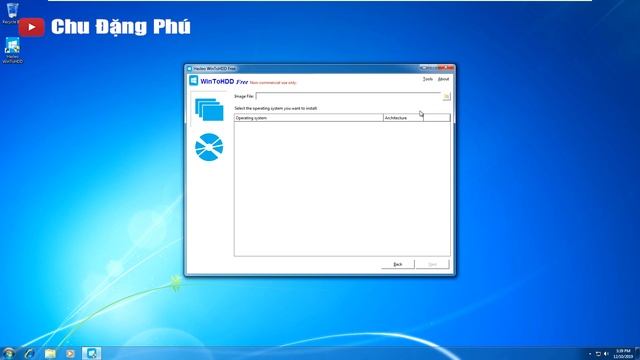Select the Hasleo WinToHDD desktop shortcut
640x360 pixels.
click(12, 51)
